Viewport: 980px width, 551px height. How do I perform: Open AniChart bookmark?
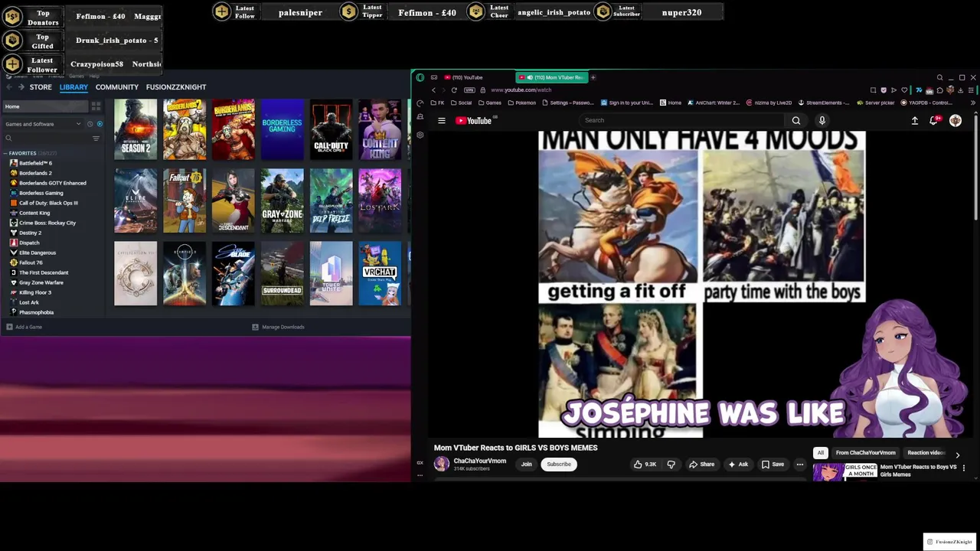[x=714, y=103]
